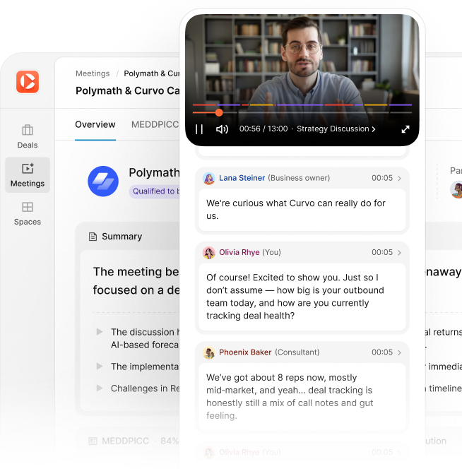This screenshot has width=462, height=476.
Task: Click the 00:56 / 13:00 time display
Action: (x=263, y=129)
